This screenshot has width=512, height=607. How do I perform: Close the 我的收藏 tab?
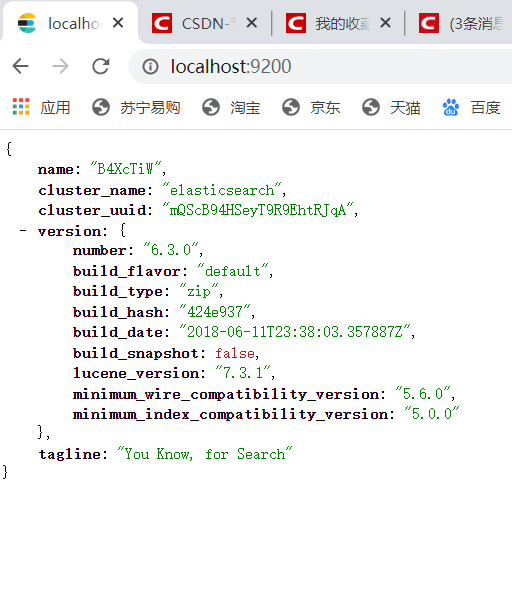point(385,23)
